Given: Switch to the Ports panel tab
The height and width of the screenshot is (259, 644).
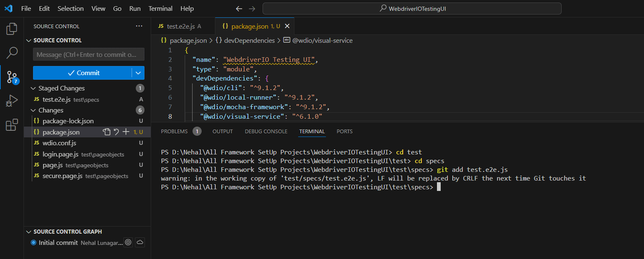Looking at the screenshot, I should [345, 131].
